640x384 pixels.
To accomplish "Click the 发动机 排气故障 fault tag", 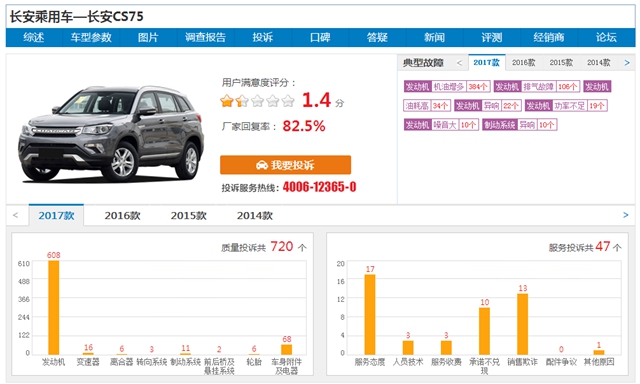I will (537, 87).
